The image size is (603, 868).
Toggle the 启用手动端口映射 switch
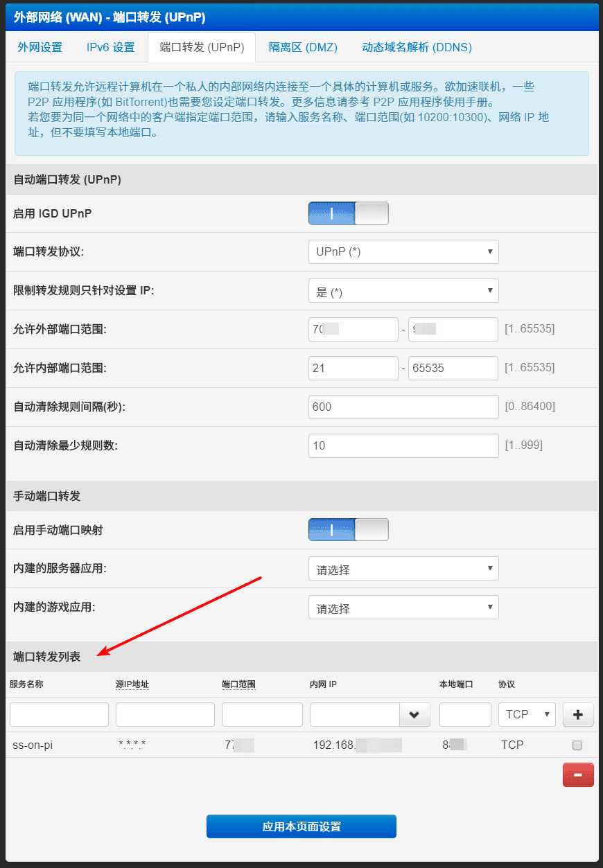click(x=348, y=529)
